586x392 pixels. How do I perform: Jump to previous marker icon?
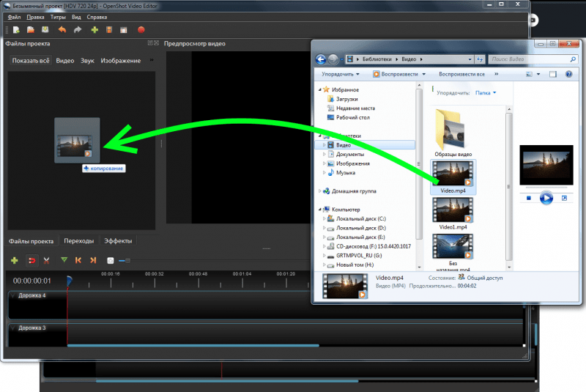click(x=78, y=260)
